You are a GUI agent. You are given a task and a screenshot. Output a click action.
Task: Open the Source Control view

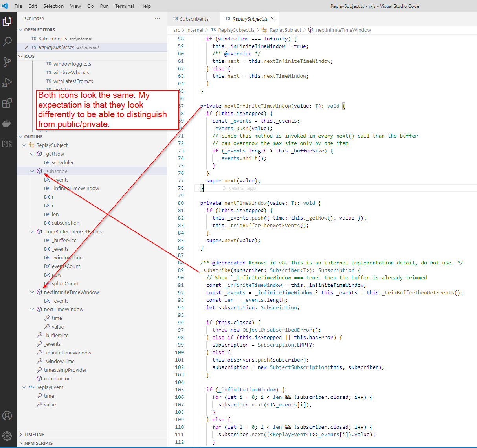pos(6,62)
